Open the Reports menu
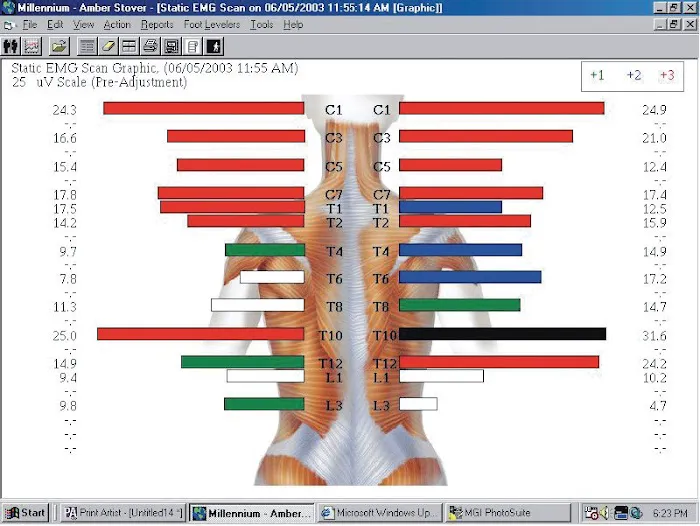The width and height of the screenshot is (700, 526). [157, 24]
